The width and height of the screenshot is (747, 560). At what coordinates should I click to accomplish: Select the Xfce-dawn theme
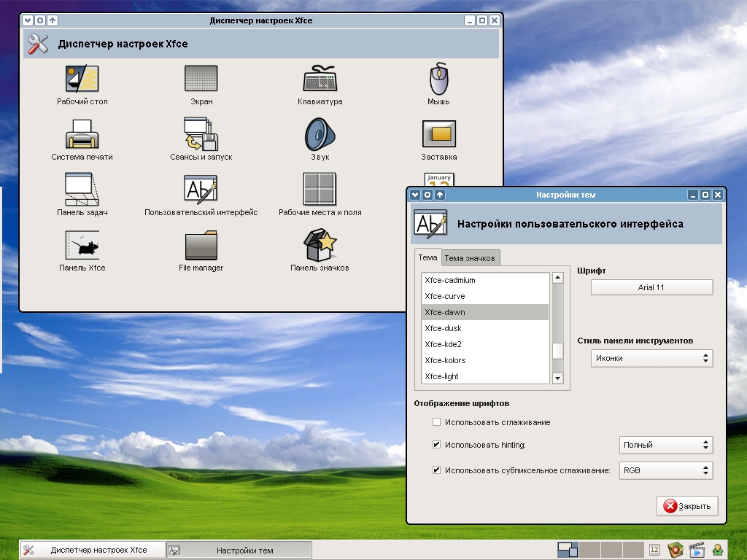(485, 312)
